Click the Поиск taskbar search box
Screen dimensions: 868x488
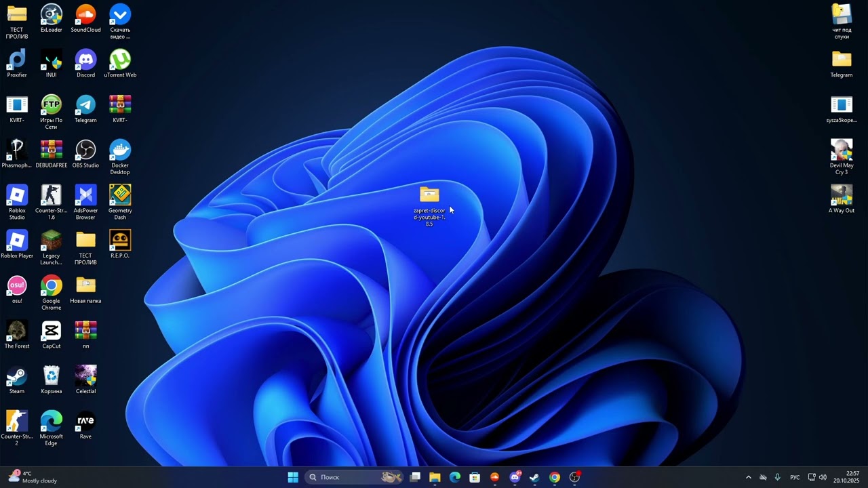[x=355, y=477]
